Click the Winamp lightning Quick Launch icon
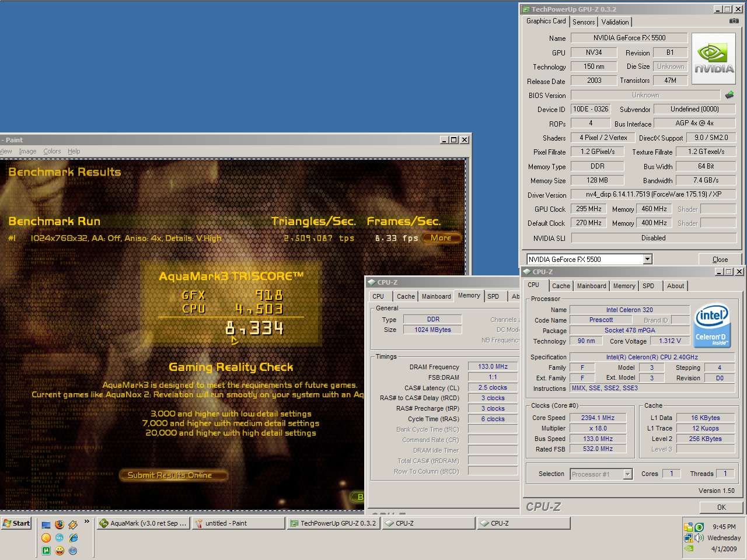747x560 pixels. [73, 524]
